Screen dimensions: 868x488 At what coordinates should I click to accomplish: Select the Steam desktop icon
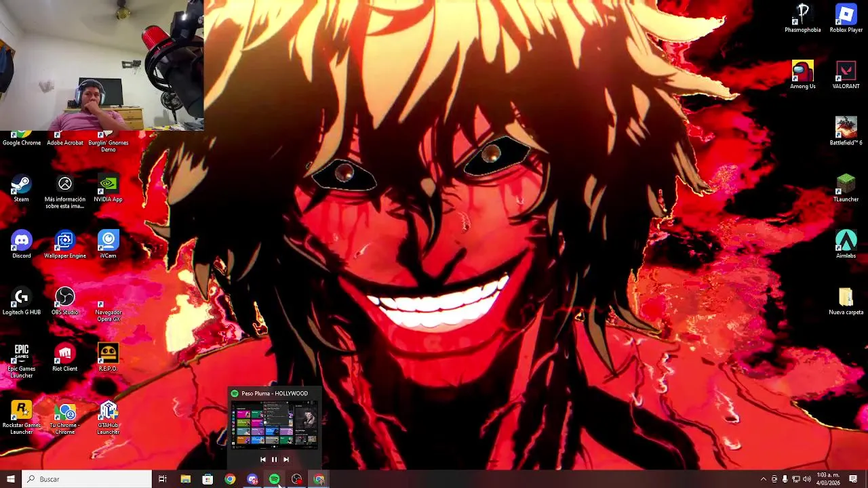pyautogui.click(x=21, y=189)
